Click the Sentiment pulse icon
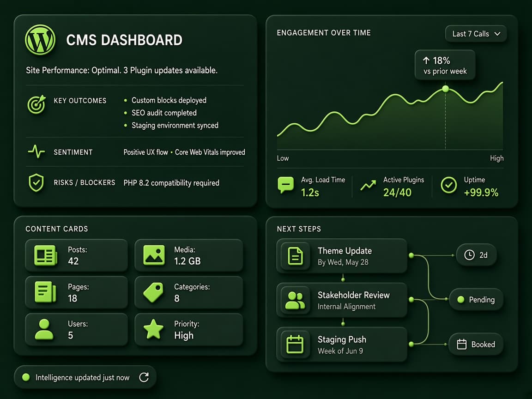 pos(36,151)
